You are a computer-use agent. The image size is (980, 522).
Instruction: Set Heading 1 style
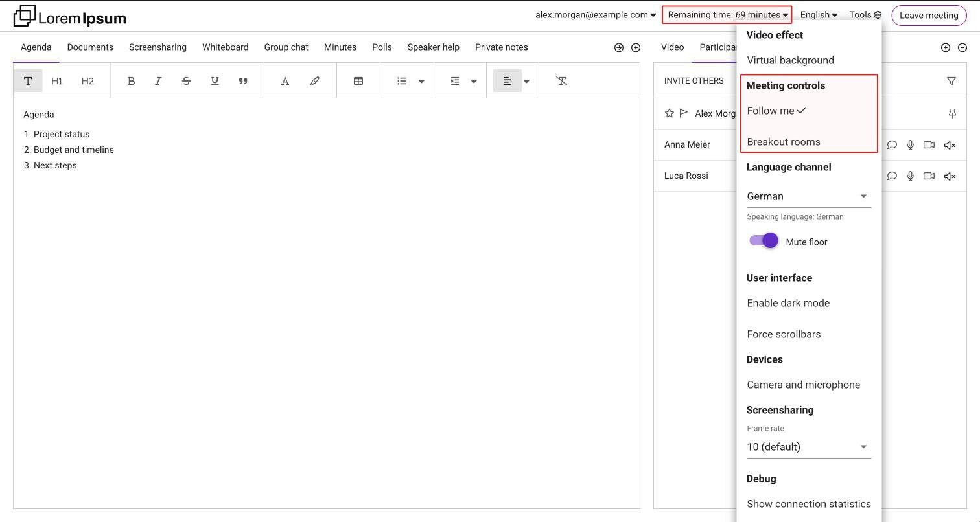[57, 81]
